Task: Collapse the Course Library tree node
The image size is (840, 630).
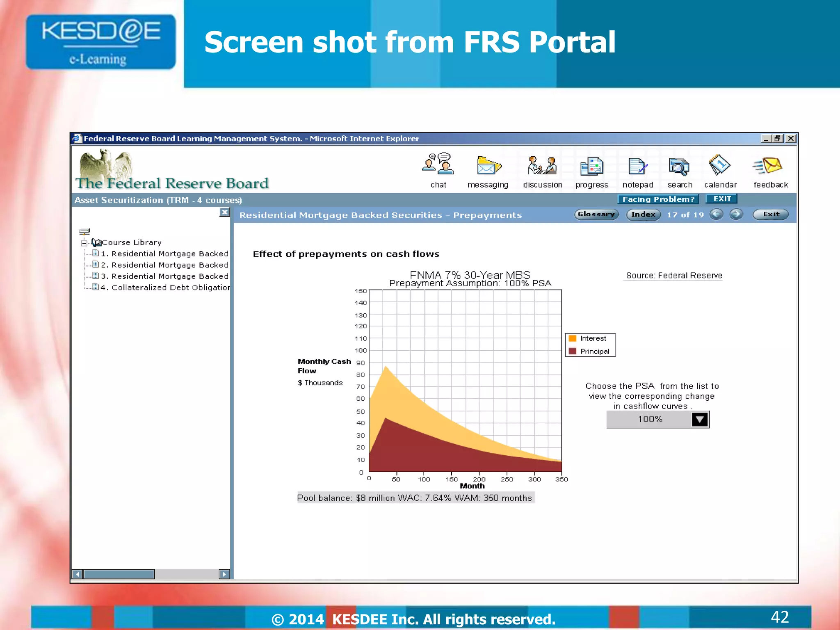Action: [x=84, y=243]
